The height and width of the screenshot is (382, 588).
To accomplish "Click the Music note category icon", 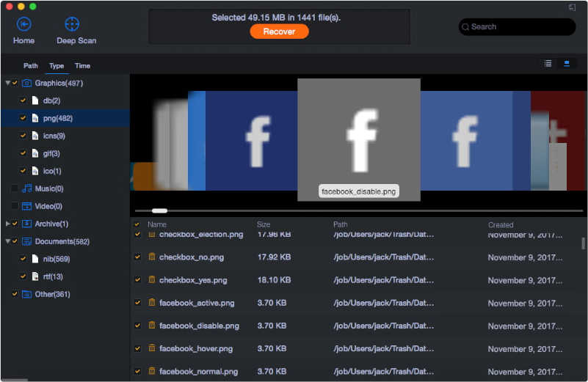I will [x=26, y=188].
